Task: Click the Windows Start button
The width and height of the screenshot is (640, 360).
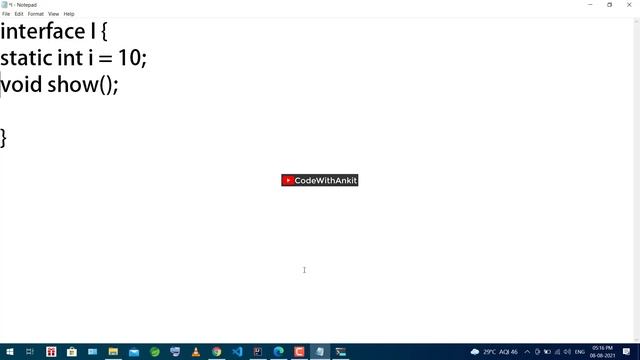Action: click(x=9, y=351)
